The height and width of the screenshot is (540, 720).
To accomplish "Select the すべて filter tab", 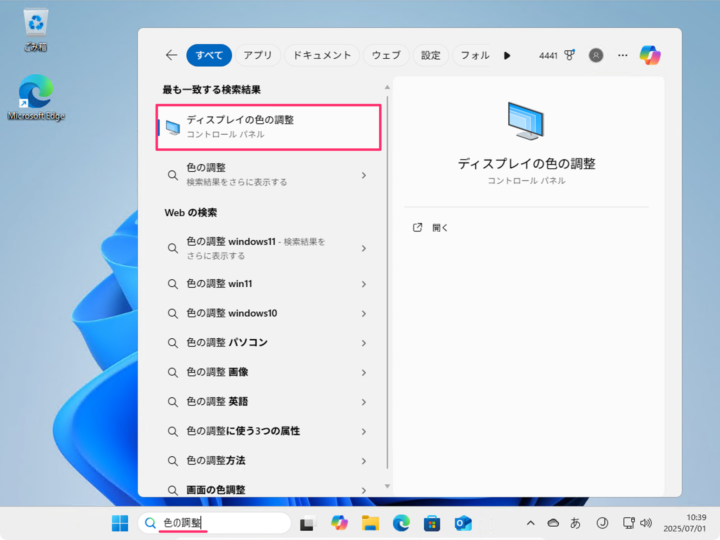I will (209, 55).
